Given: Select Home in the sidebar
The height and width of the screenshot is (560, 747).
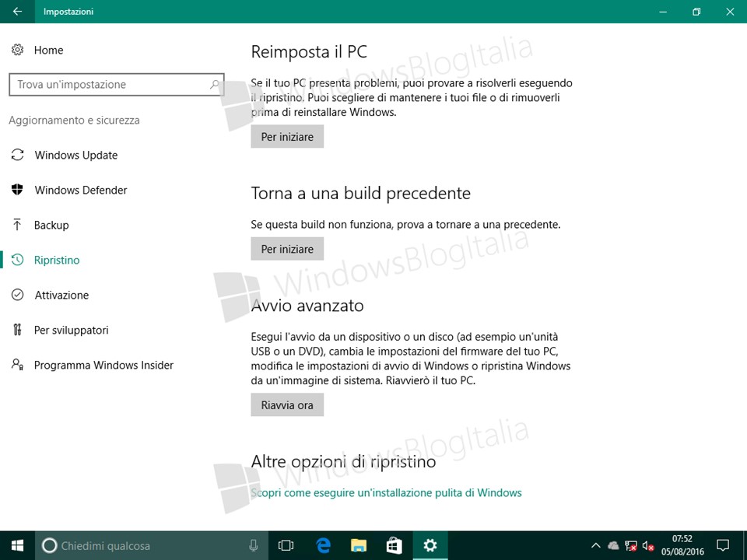Looking at the screenshot, I should click(x=48, y=50).
